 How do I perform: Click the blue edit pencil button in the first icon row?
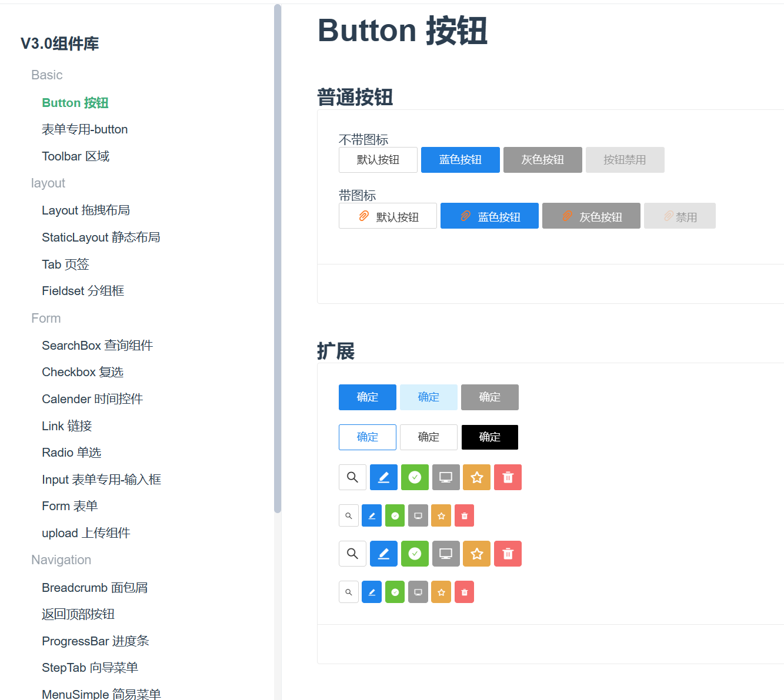coord(383,477)
